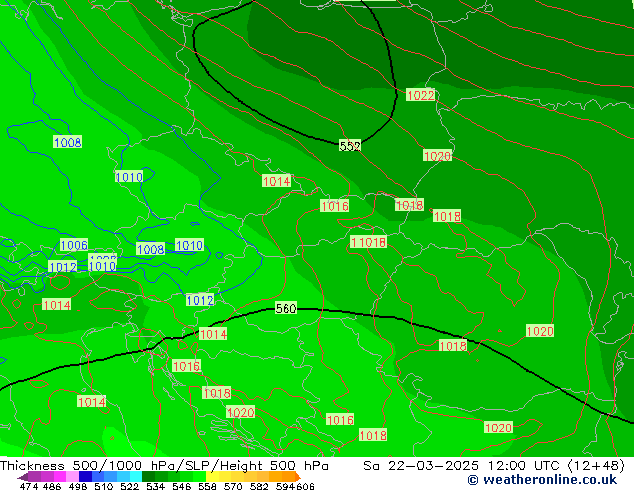Pick the dark purple arrow legend swatch
The image size is (634, 490).
click(x=23, y=477)
